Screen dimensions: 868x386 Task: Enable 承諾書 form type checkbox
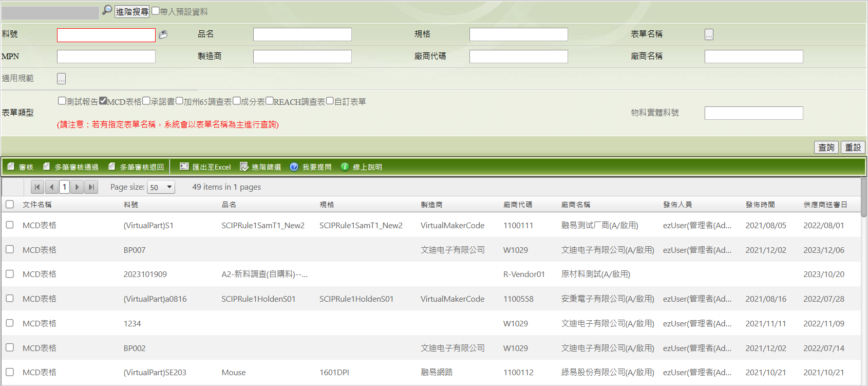click(x=146, y=101)
